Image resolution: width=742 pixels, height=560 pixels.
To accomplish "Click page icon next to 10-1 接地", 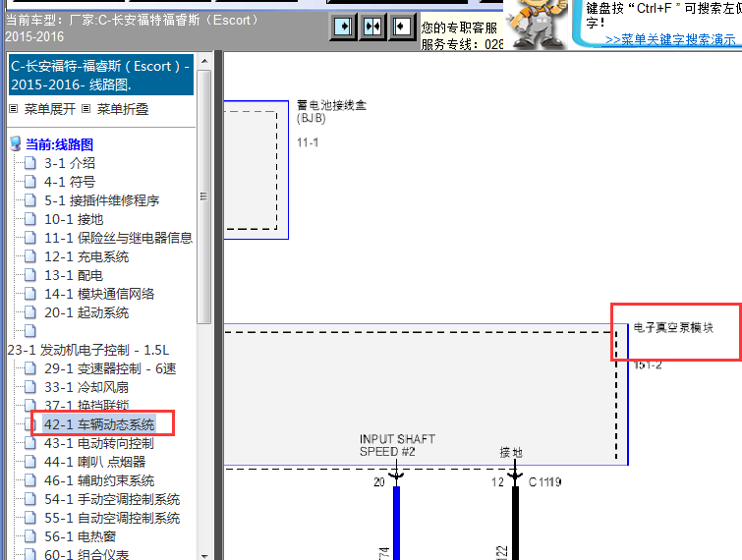I will [30, 219].
